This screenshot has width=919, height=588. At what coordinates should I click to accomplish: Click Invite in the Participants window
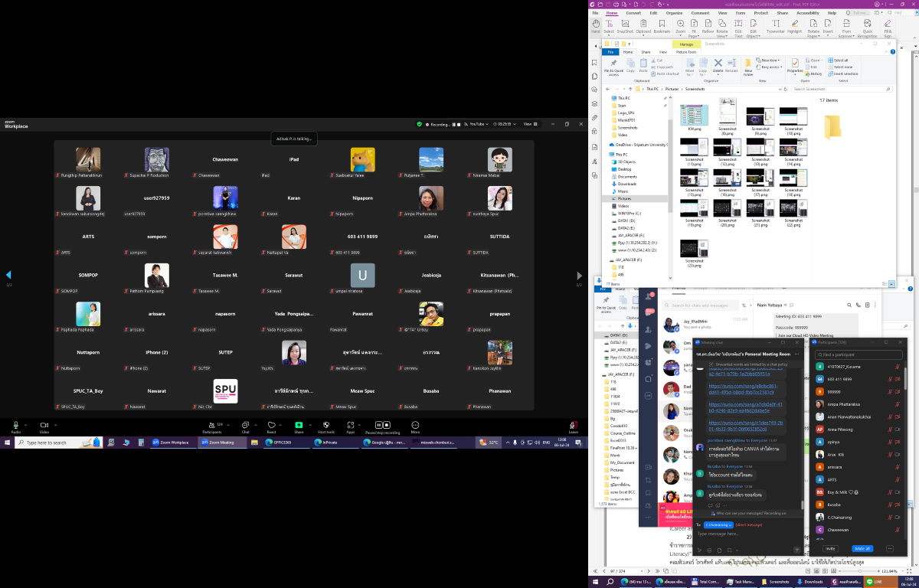coord(829,548)
